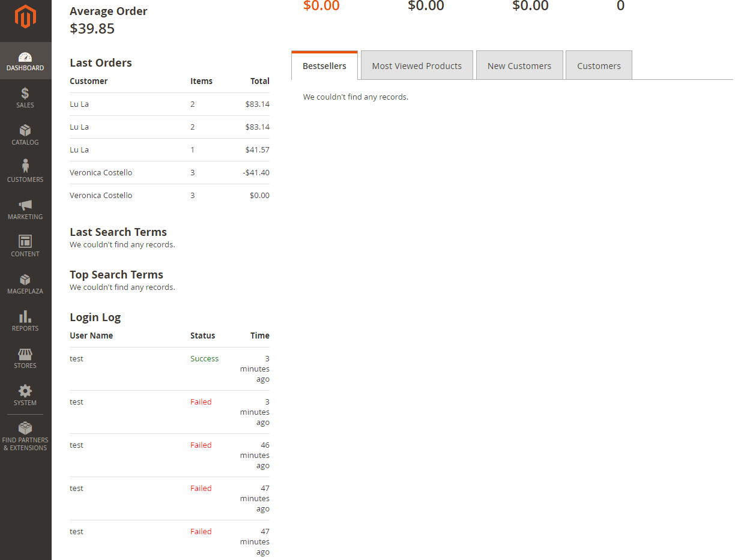This screenshot has width=750, height=560.
Task: Click the Customer column header in Last Orders
Action: pyautogui.click(x=89, y=81)
